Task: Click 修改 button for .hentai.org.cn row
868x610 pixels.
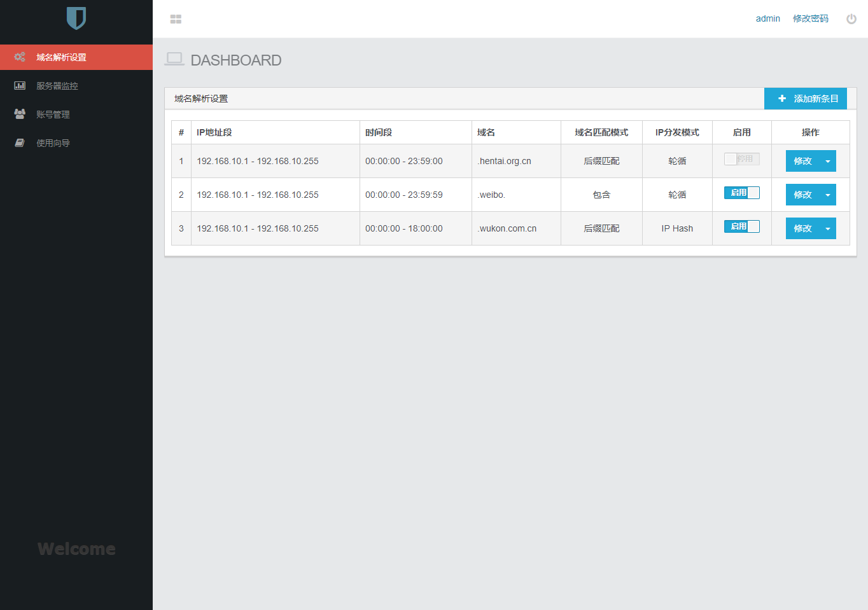Action: tap(802, 161)
